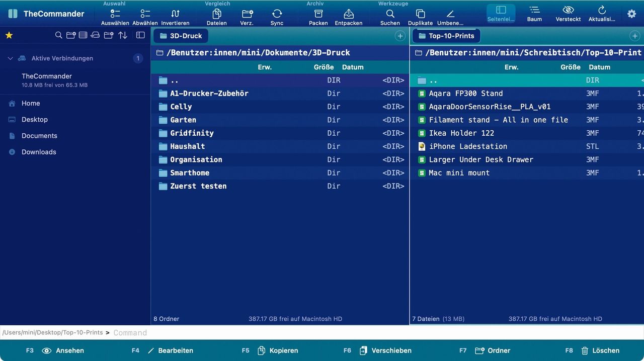Click the sidebar add-folder icon

coord(71,35)
